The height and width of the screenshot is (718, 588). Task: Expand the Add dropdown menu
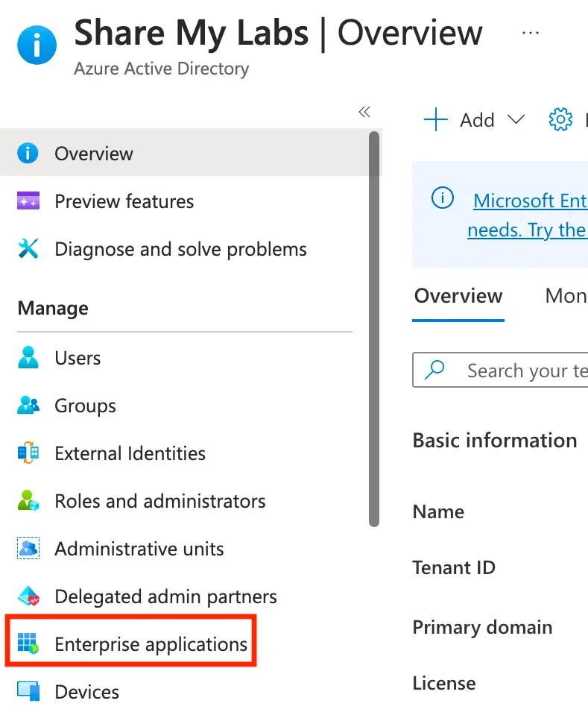pyautogui.click(x=515, y=120)
